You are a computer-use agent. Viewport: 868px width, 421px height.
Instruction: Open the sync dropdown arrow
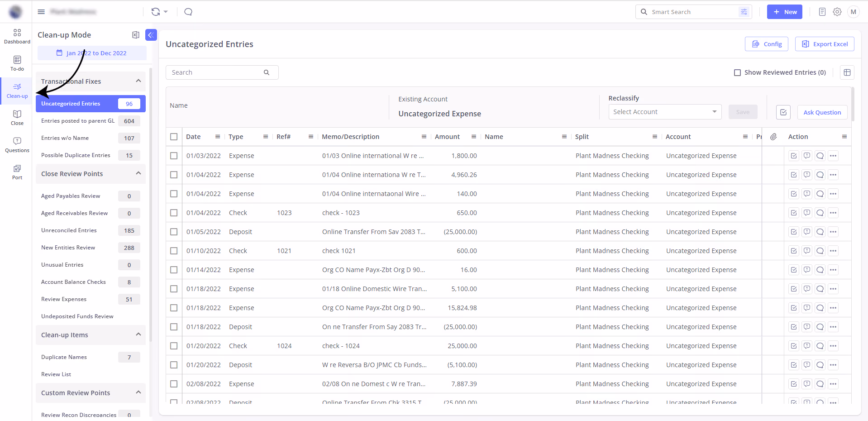pos(166,12)
